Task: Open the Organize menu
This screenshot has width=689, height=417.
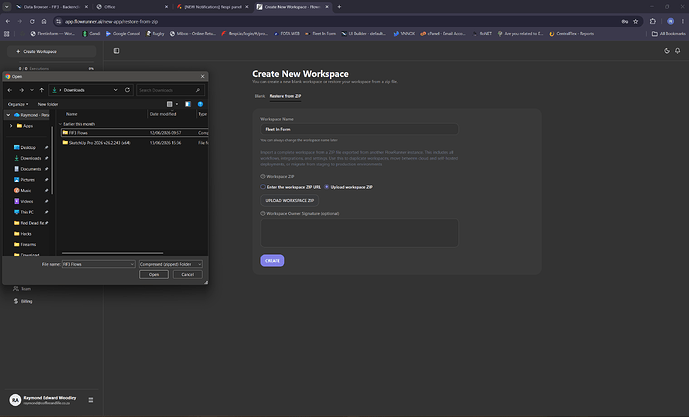Action: 18,104
